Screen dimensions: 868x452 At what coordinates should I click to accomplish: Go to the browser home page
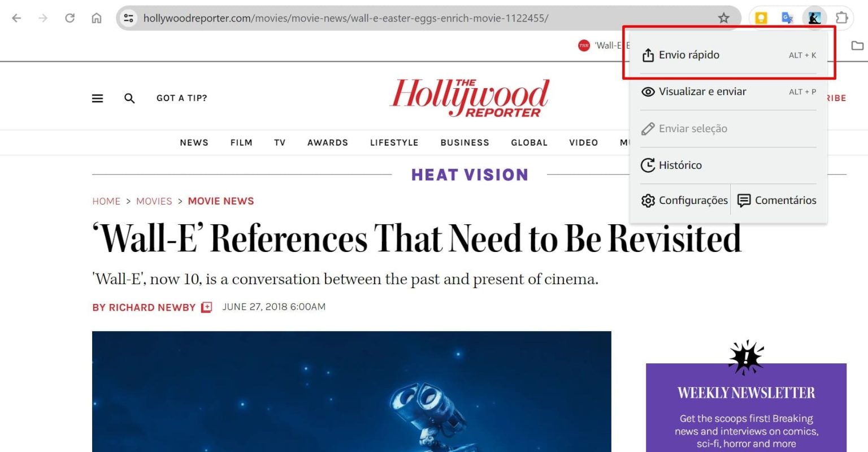(97, 18)
